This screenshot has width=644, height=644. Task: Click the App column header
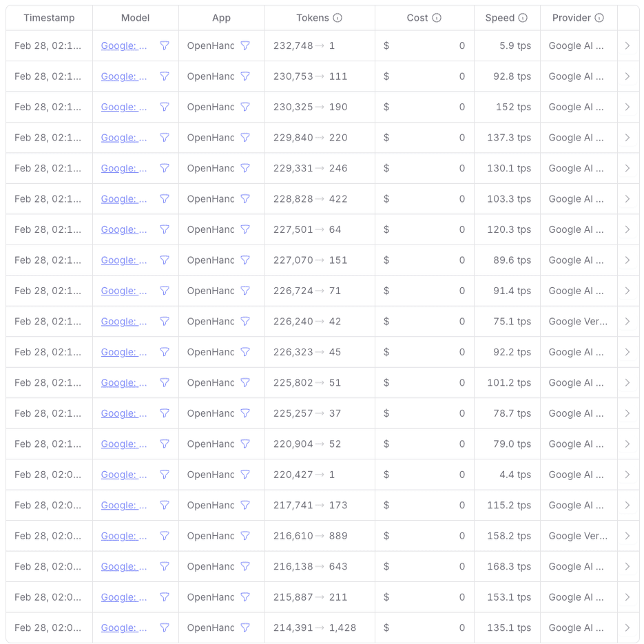(221, 18)
